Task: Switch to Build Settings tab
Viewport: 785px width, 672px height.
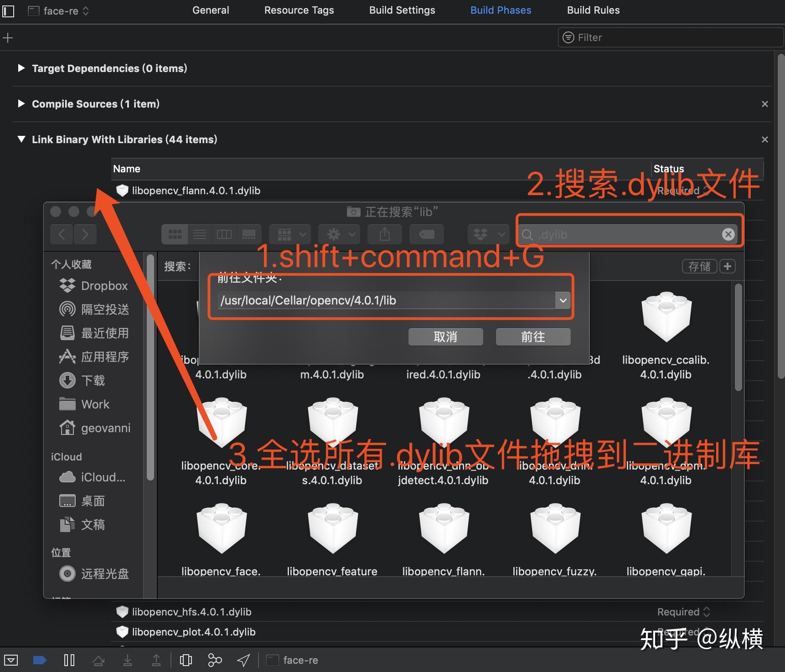Action: [x=402, y=10]
